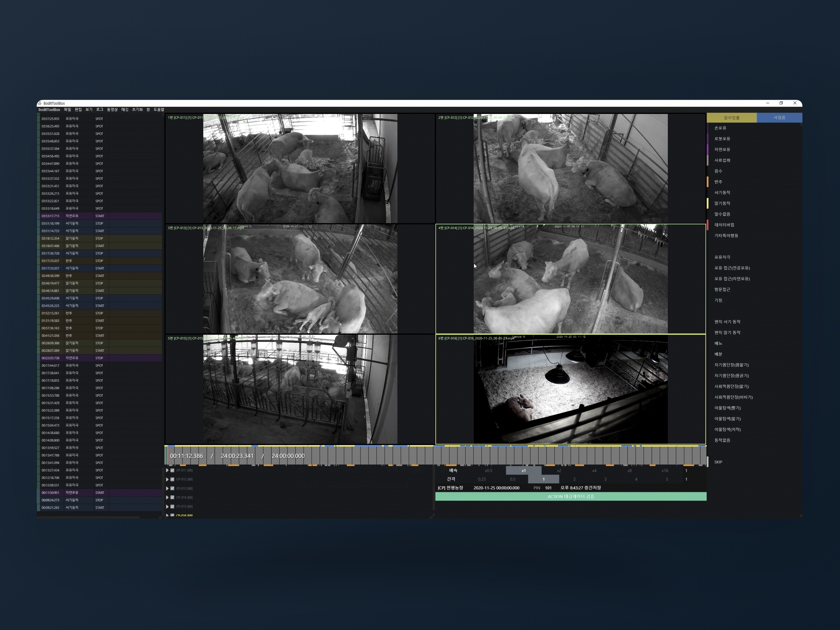
Task: Open the 동영상 menu
Action: click(112, 109)
